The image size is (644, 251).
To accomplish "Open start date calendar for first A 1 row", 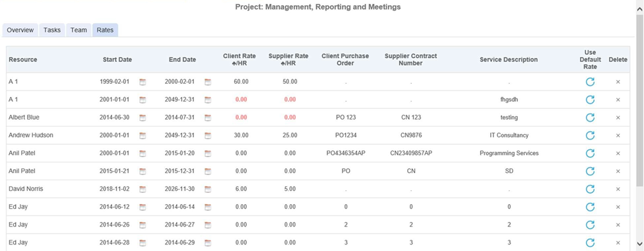I will tap(143, 82).
